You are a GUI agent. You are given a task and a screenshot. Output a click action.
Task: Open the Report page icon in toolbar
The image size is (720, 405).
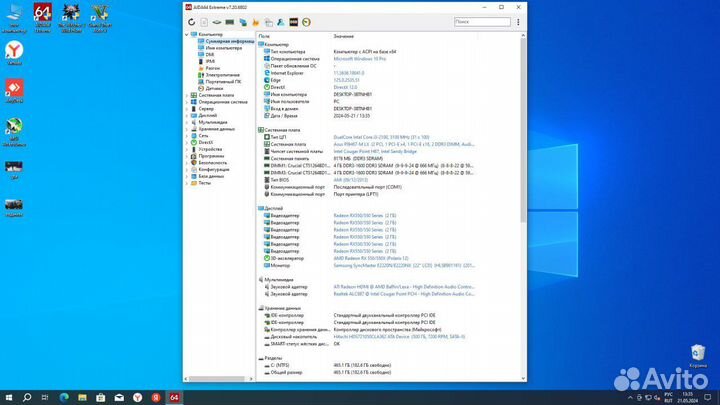(x=204, y=22)
